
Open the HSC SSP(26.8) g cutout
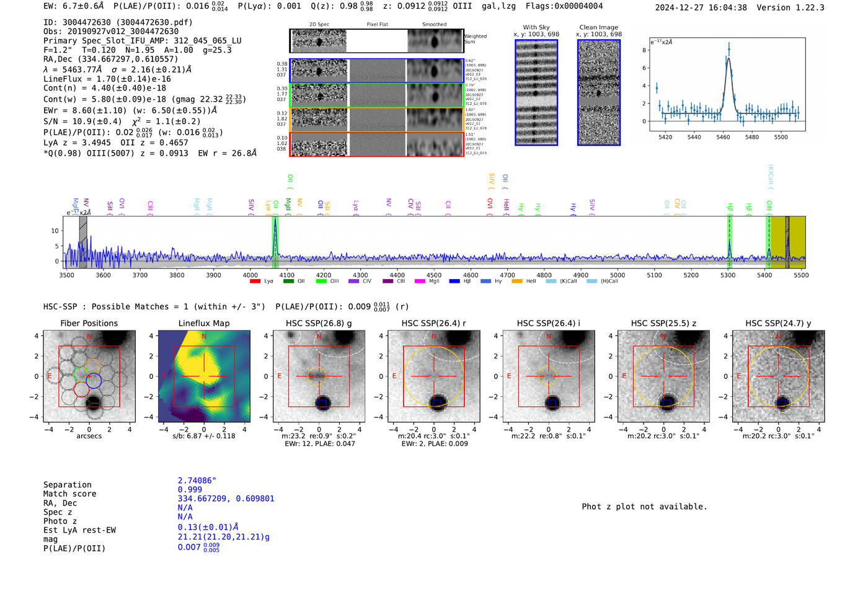pos(319,376)
